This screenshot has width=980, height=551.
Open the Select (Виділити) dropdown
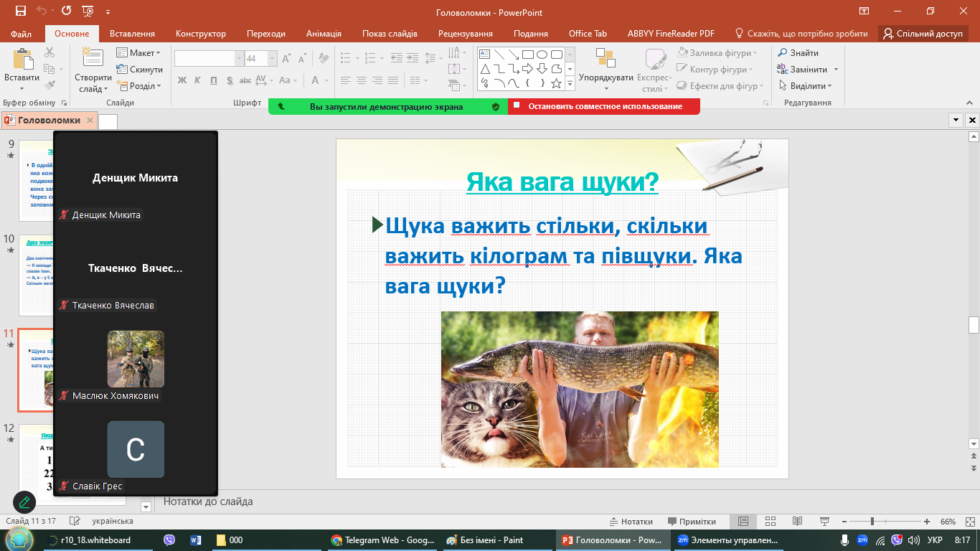(805, 86)
